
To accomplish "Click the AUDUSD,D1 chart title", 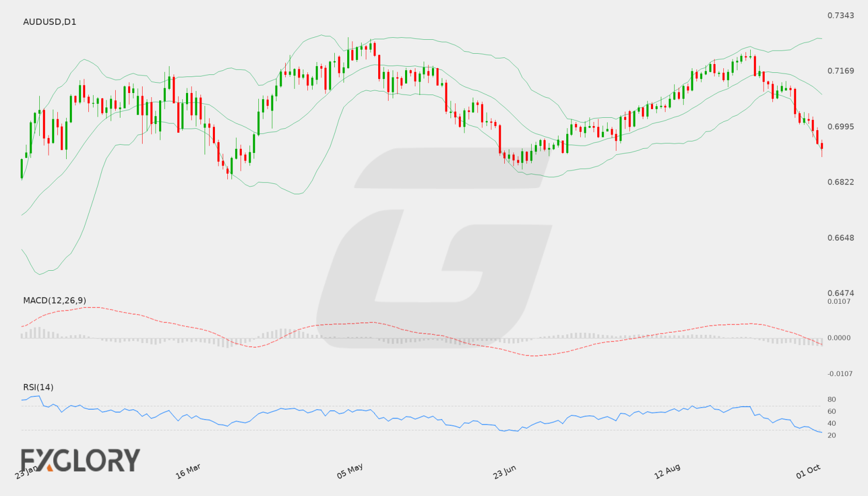I will point(50,22).
